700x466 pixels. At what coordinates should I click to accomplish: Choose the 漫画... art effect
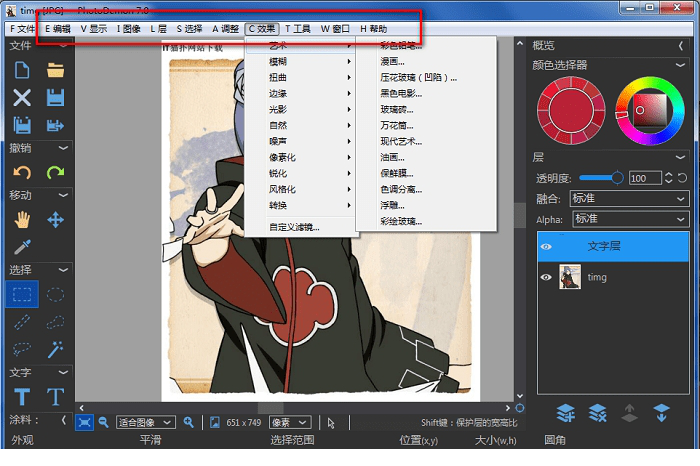coord(426,61)
